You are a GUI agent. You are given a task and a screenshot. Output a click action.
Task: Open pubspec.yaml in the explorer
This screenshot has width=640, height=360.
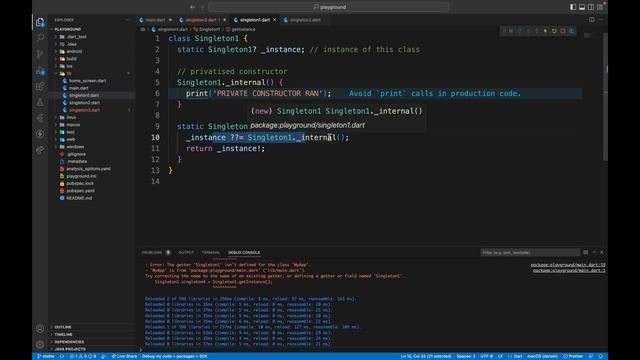tap(92, 191)
